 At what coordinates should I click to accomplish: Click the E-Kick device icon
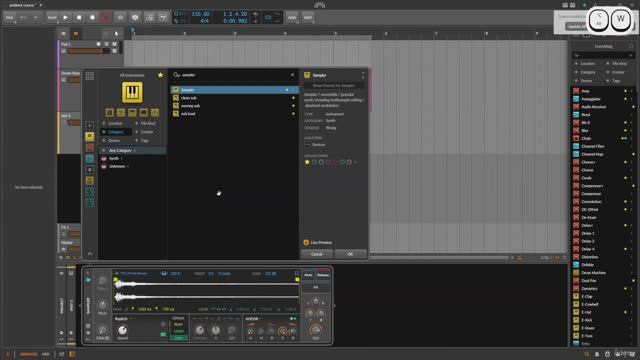point(576,320)
